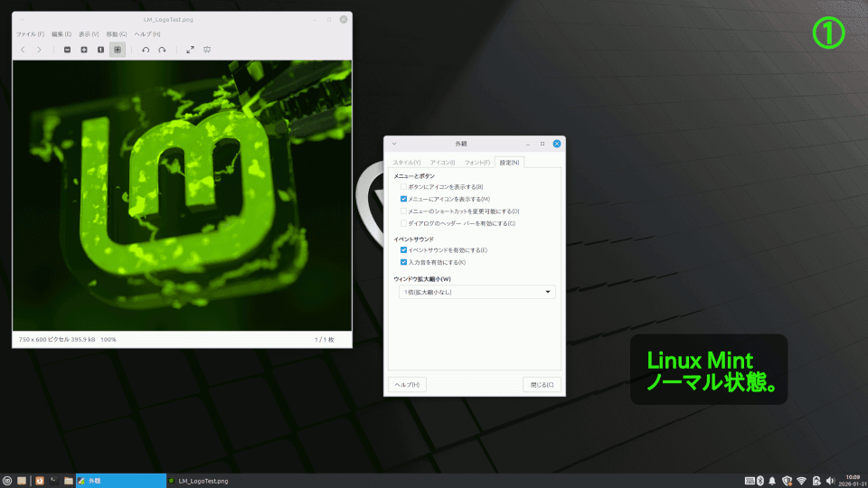The image size is (868, 488).
Task: Enable editable menu shortcuts checkbox
Action: coord(403,211)
